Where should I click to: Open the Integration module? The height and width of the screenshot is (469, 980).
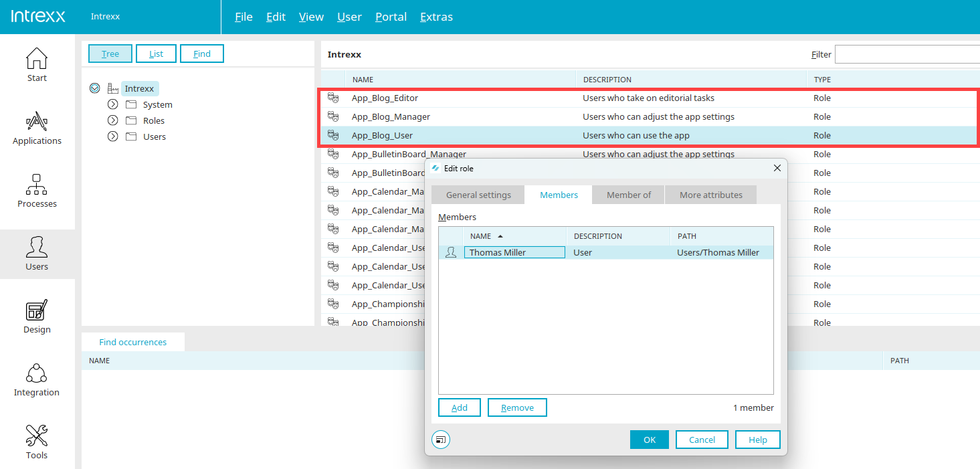(x=37, y=379)
